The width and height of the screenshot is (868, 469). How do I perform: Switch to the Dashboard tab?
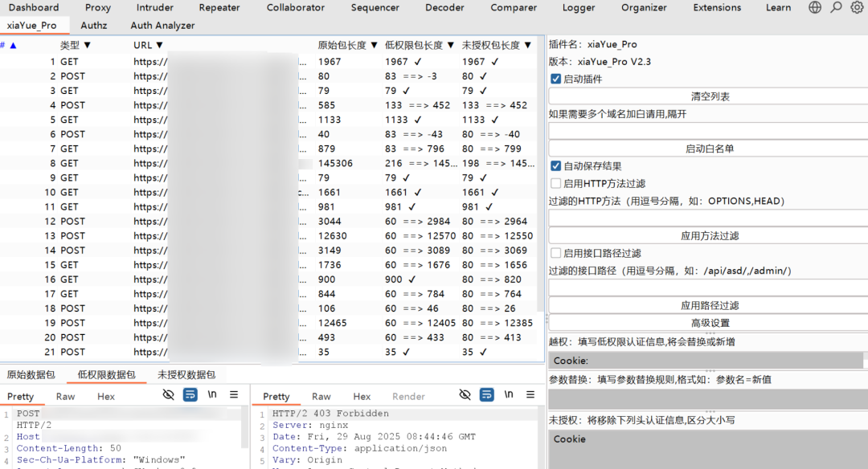(x=33, y=8)
